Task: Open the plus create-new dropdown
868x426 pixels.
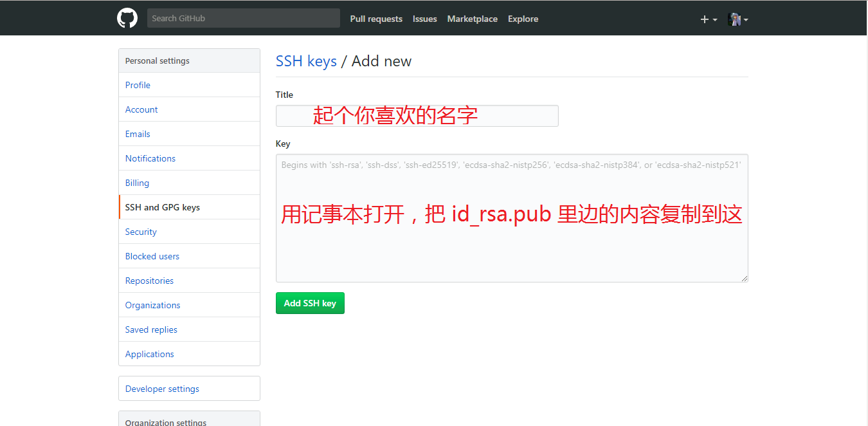Action: (708, 19)
